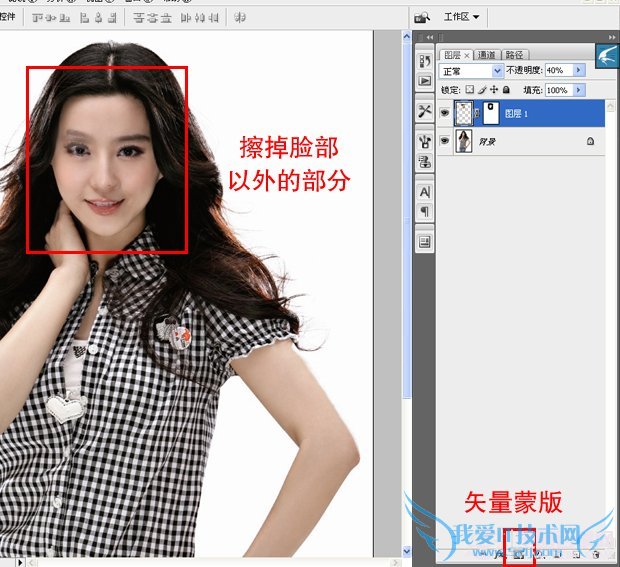Hide layer 图层 1 with its eye icon
Image resolution: width=620 pixels, height=567 pixels.
(x=445, y=113)
